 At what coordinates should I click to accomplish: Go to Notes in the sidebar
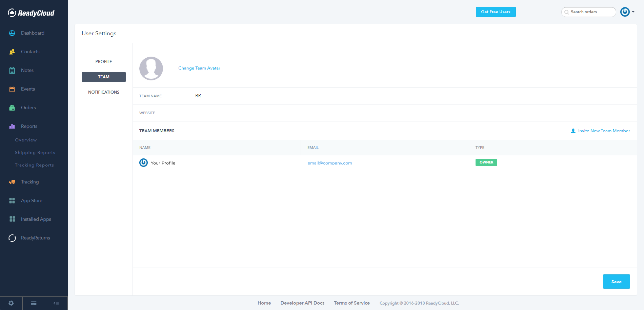click(x=27, y=70)
